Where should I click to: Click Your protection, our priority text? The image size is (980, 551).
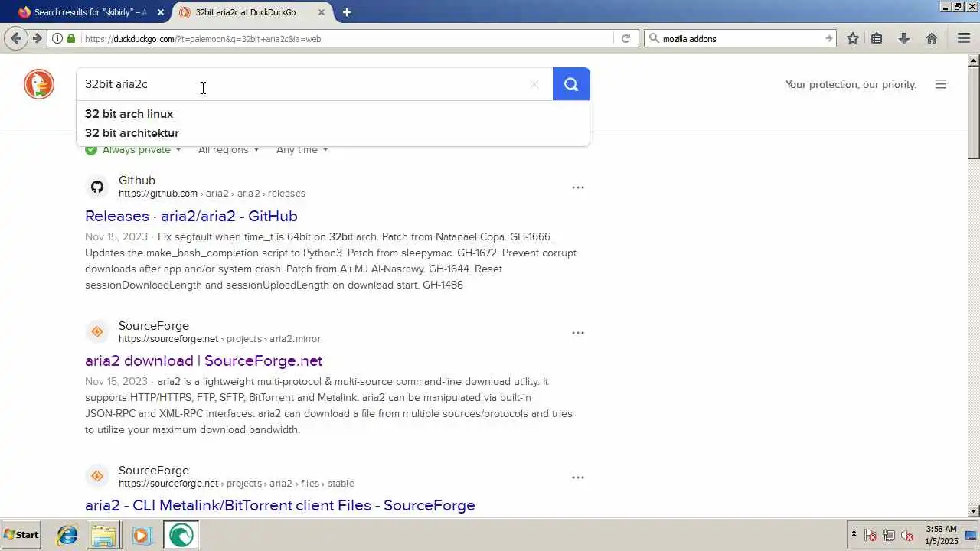[851, 84]
